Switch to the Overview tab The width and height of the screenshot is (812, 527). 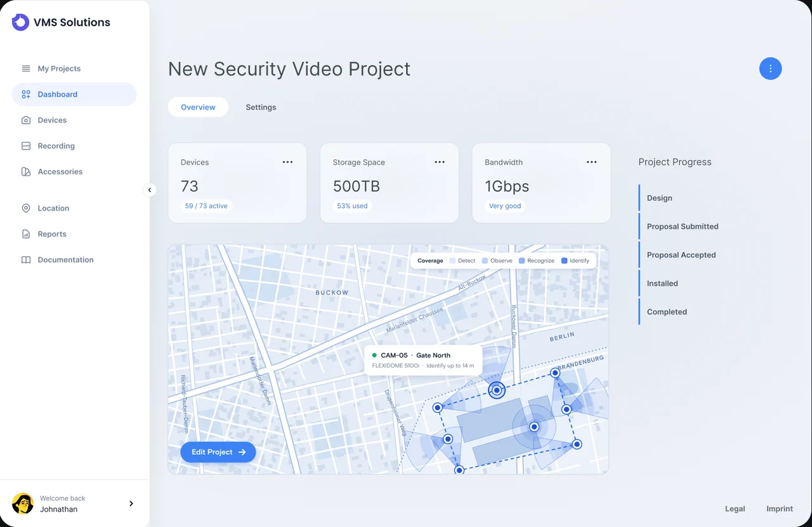coord(198,107)
